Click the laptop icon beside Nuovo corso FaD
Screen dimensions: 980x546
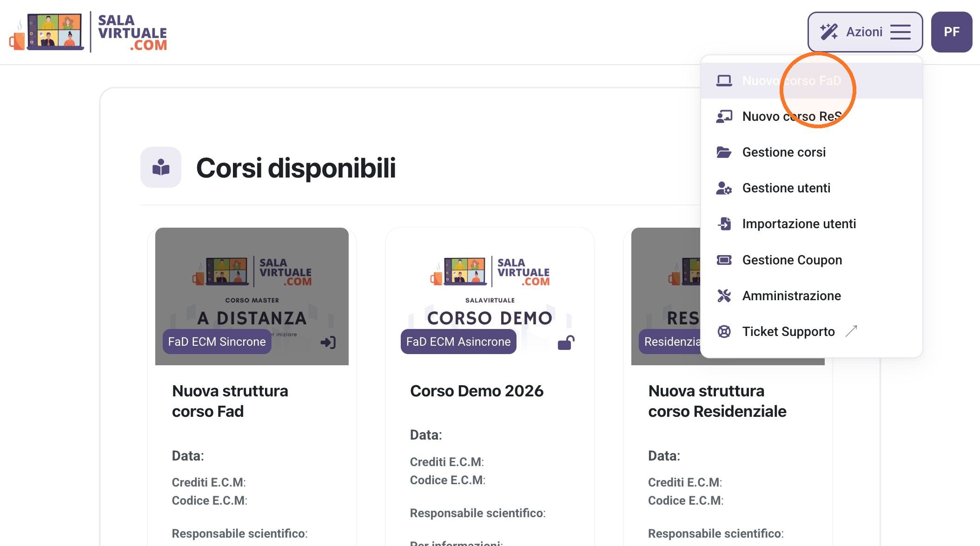(x=724, y=80)
